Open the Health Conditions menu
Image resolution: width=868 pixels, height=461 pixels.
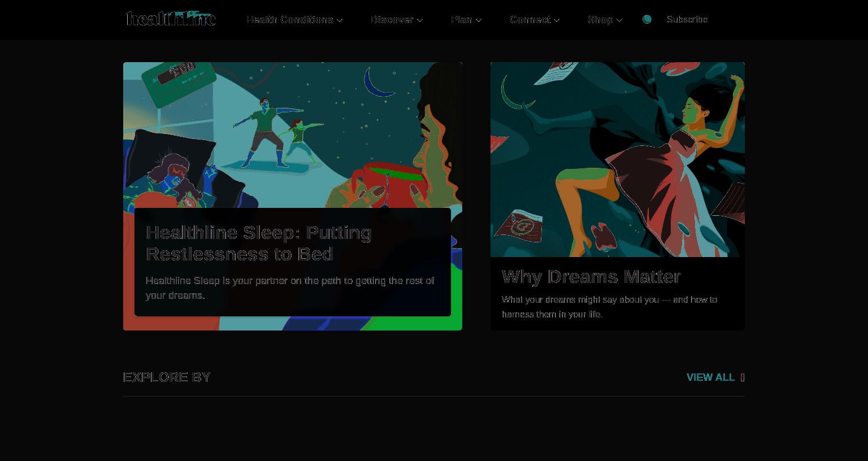(294, 20)
